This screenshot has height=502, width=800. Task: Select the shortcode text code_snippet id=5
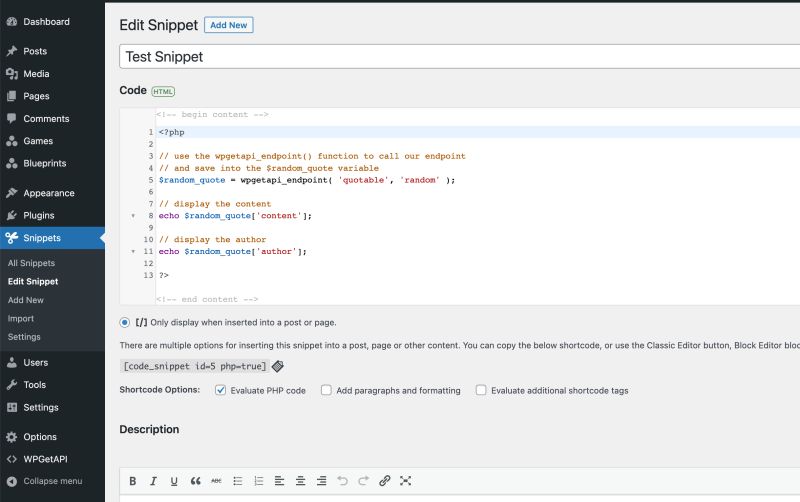194,366
